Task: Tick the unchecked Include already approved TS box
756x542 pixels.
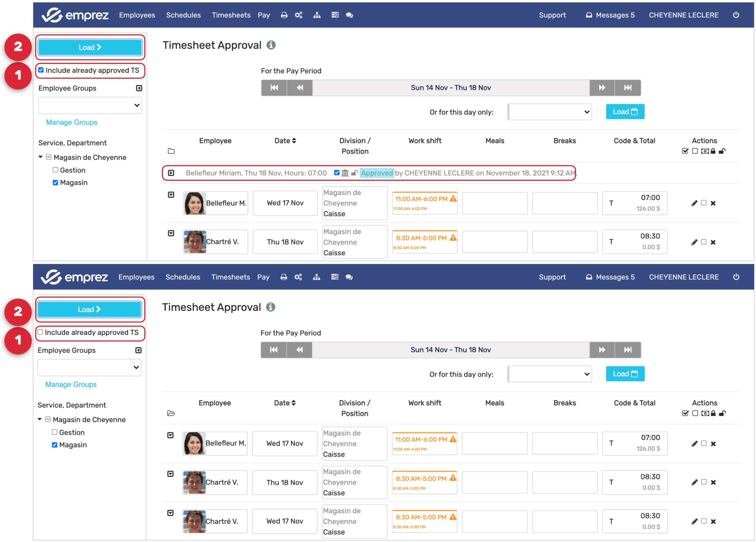Action: pos(40,332)
